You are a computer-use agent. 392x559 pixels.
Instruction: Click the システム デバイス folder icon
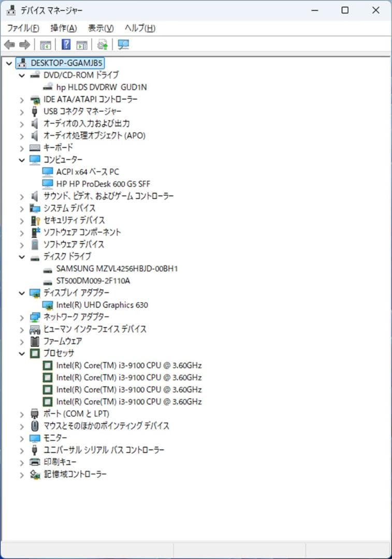(x=35, y=208)
